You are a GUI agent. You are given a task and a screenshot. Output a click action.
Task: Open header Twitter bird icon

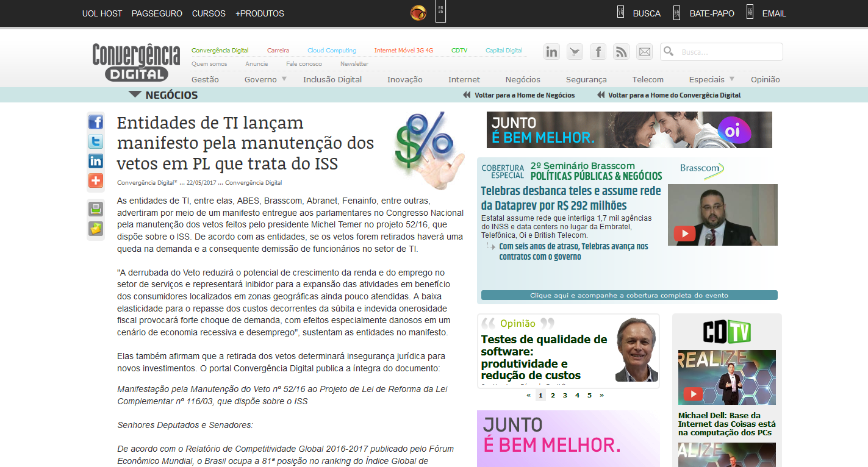[x=575, y=52]
